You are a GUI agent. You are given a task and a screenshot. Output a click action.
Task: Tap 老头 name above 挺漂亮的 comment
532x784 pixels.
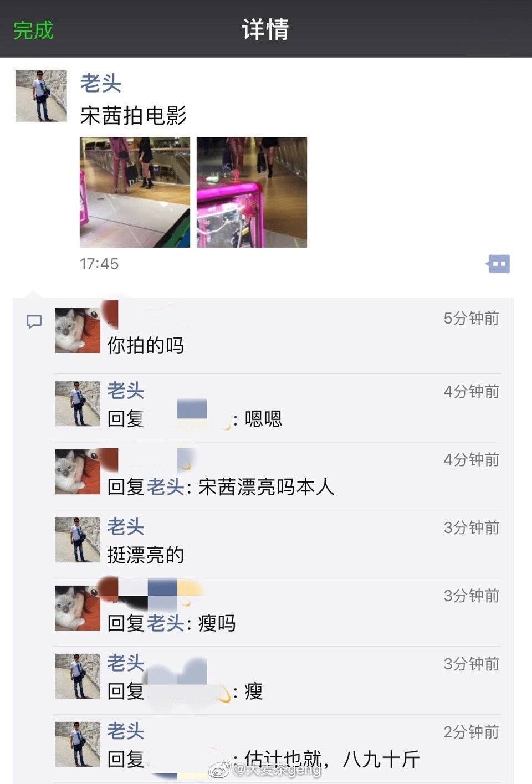126,526
